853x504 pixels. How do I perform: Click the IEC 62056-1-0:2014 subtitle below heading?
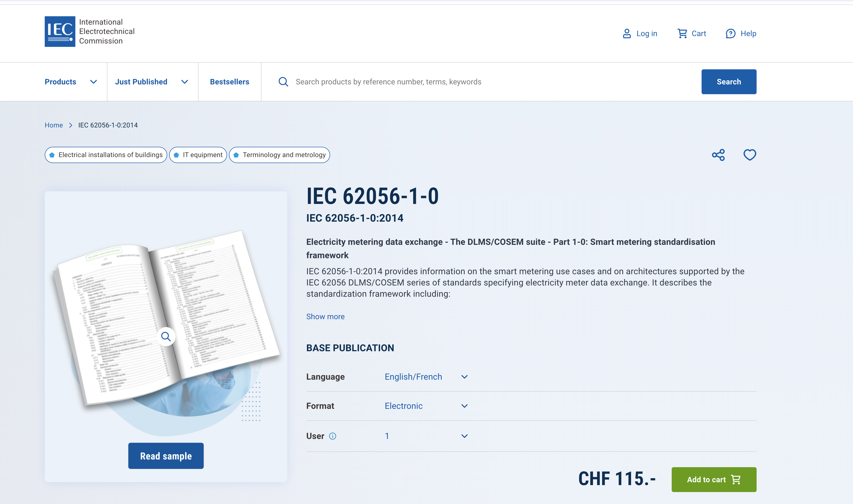(355, 218)
